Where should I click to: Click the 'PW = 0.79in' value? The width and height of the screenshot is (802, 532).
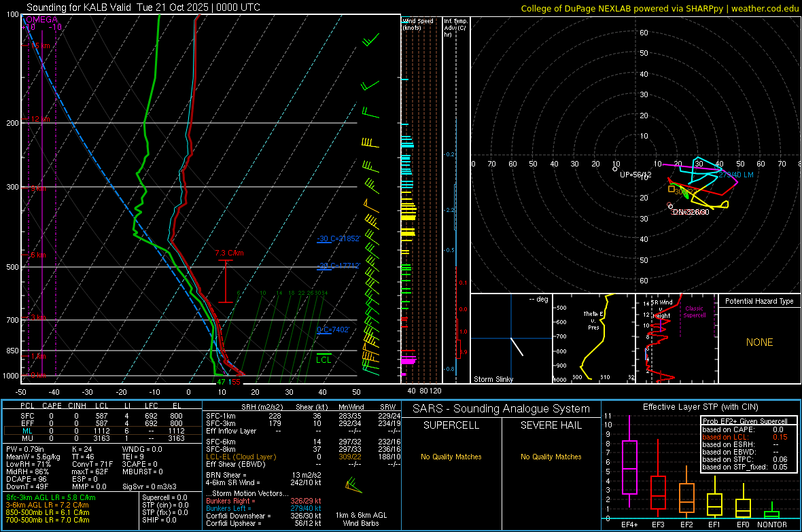pyautogui.click(x=28, y=449)
